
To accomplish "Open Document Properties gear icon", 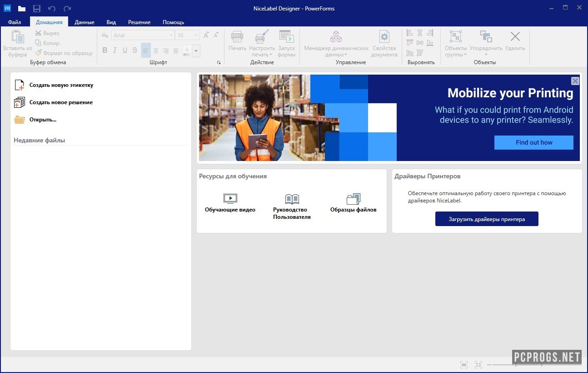I will click(384, 37).
